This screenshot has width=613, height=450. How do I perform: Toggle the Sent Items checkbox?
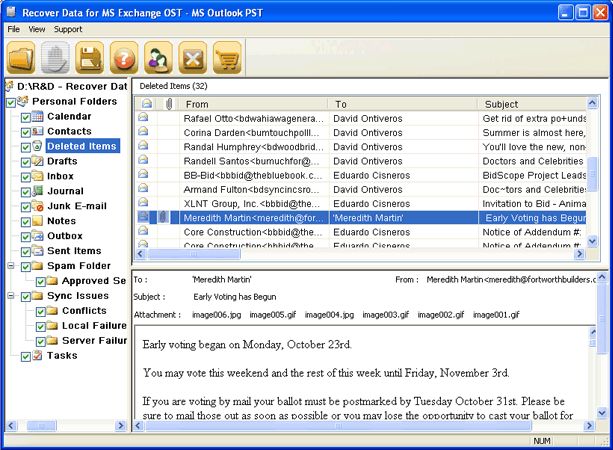pyautogui.click(x=26, y=252)
